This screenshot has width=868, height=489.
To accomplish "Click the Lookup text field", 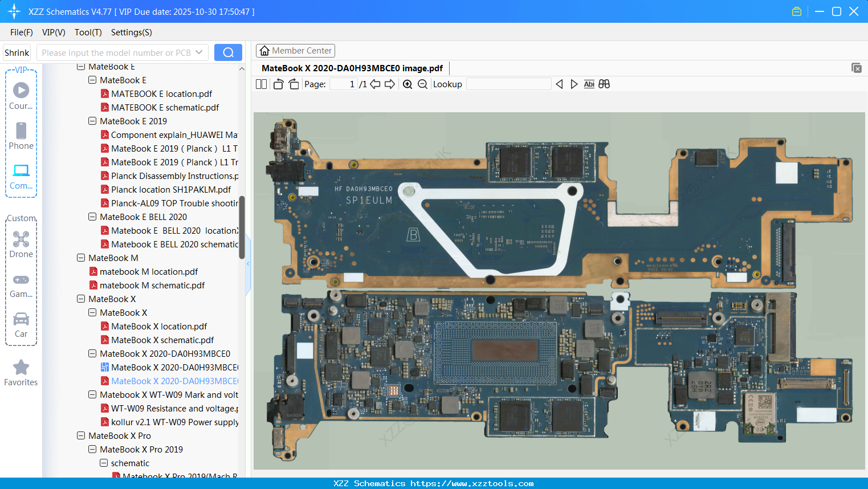I will click(508, 84).
